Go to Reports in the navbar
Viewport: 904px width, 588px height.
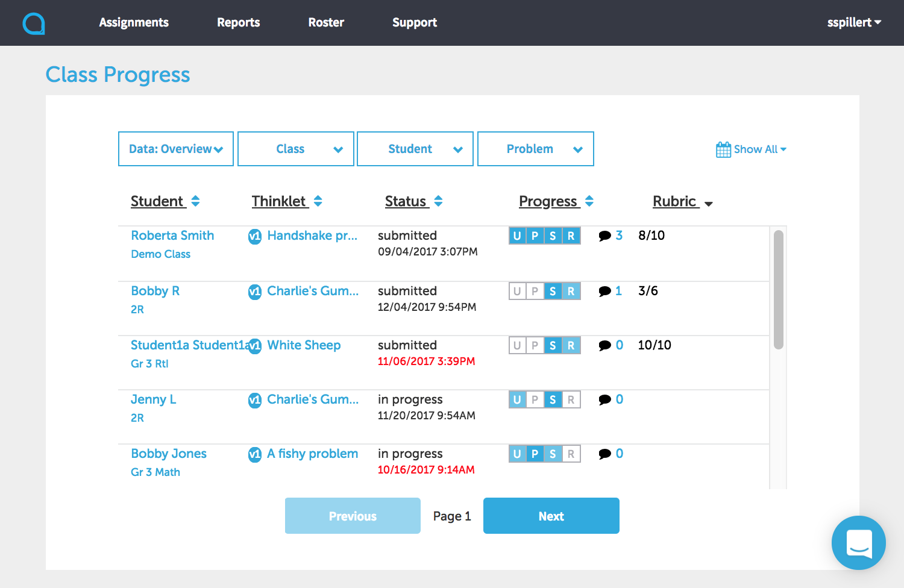239,22
